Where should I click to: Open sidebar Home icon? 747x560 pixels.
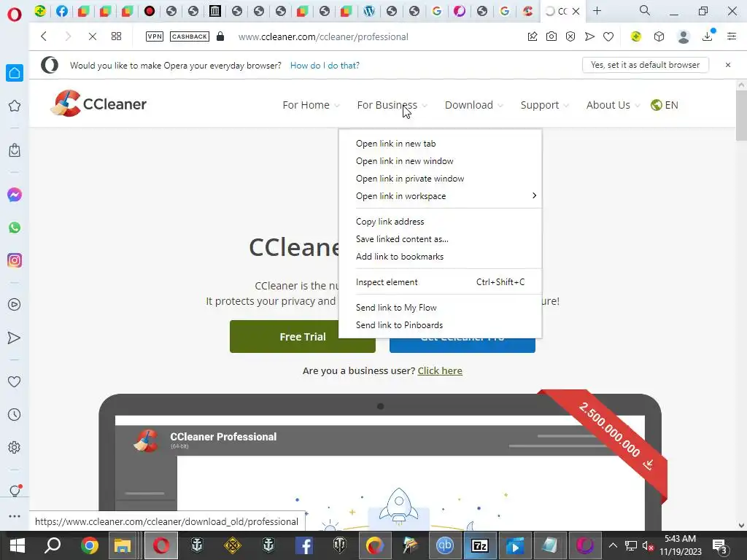pyautogui.click(x=15, y=73)
